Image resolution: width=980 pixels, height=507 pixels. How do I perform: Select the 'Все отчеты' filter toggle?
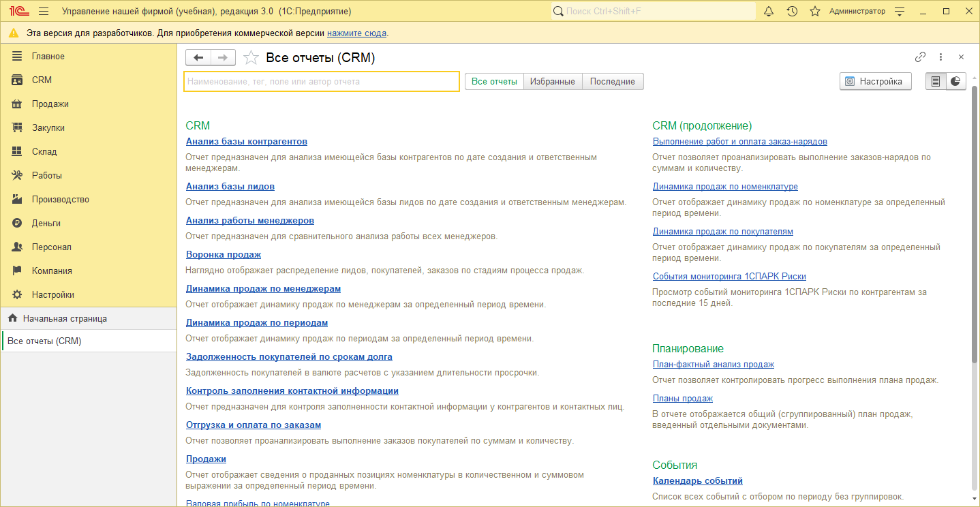click(x=494, y=81)
